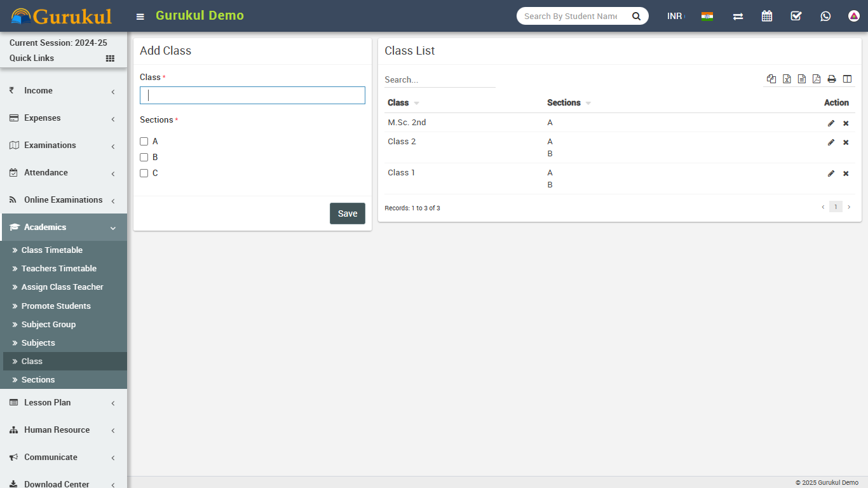Open the calendar icon in top bar
This screenshot has width=868, height=488.
tap(767, 16)
